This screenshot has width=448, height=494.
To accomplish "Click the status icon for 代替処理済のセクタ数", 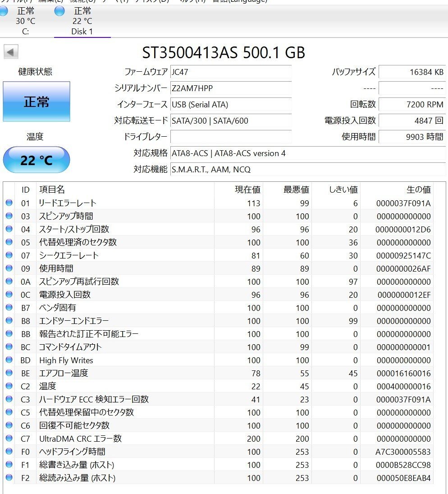I will pyautogui.click(x=9, y=242).
